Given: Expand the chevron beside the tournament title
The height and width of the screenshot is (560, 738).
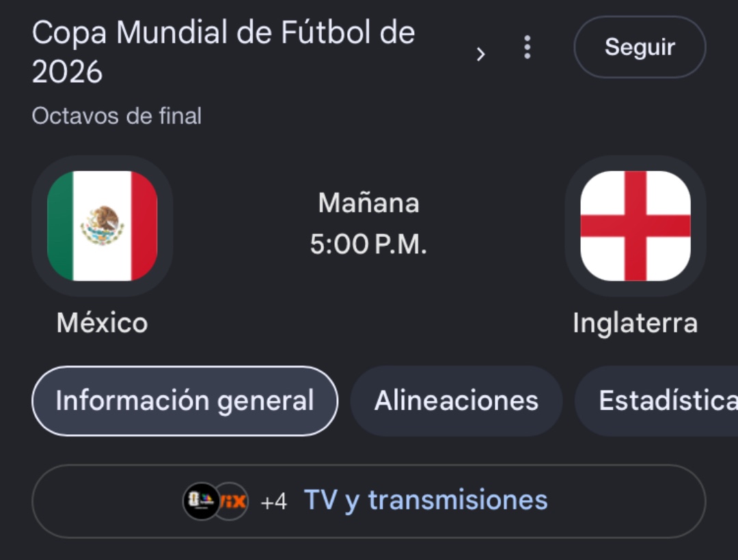Looking at the screenshot, I should [480, 54].
